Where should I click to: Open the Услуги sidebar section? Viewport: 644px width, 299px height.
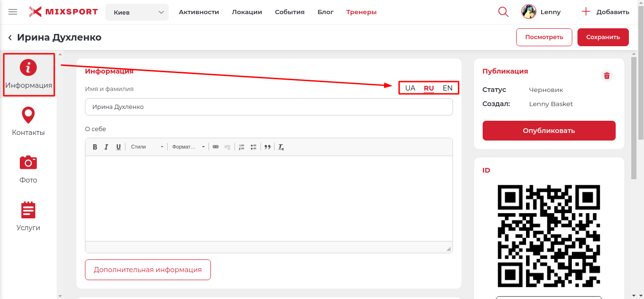[28, 216]
